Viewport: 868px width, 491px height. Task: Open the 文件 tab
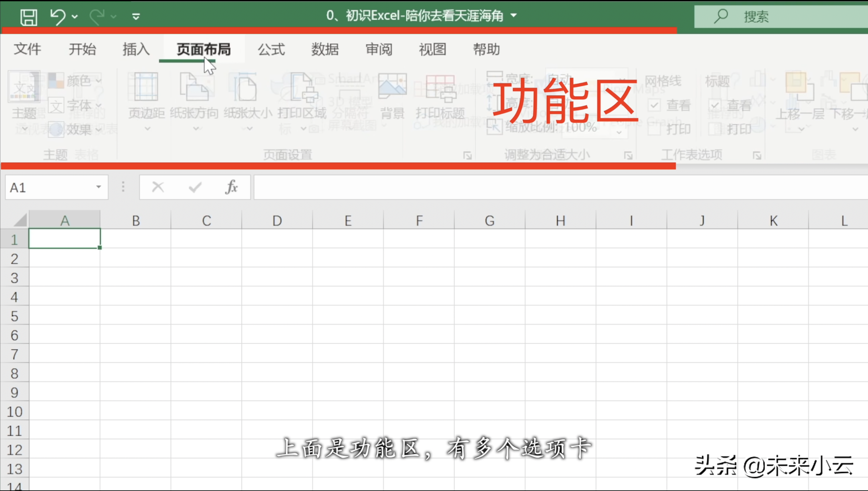[x=27, y=49]
